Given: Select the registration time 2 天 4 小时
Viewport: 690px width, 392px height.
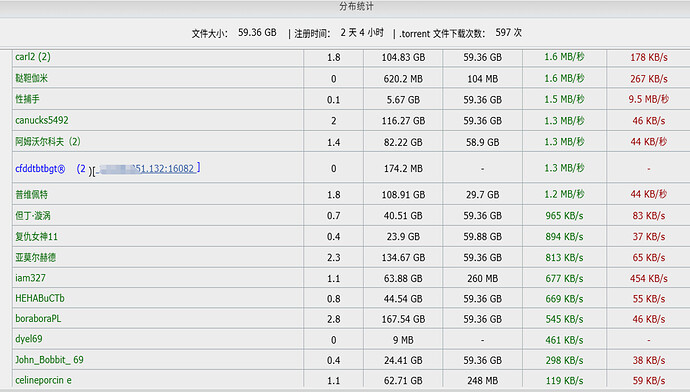Looking at the screenshot, I should [362, 33].
